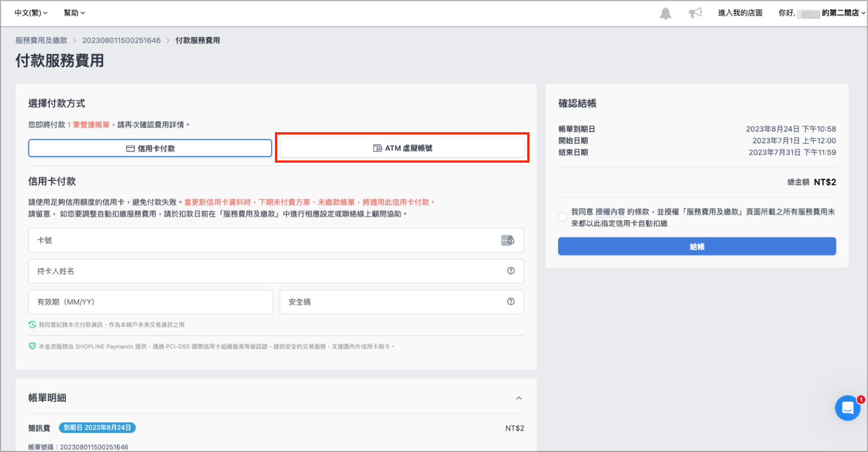
Task: Select the ATM 虛擬帳號 payment tab
Action: click(402, 148)
